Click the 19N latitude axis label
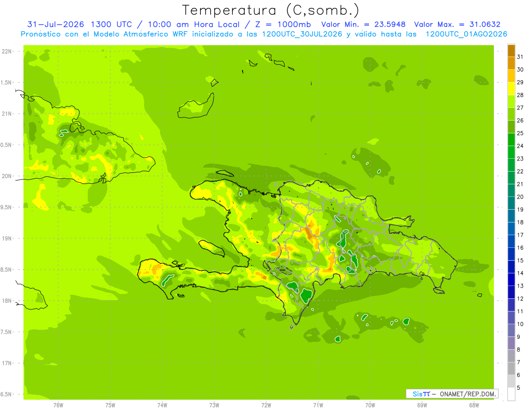The image size is (532, 411). point(6,238)
